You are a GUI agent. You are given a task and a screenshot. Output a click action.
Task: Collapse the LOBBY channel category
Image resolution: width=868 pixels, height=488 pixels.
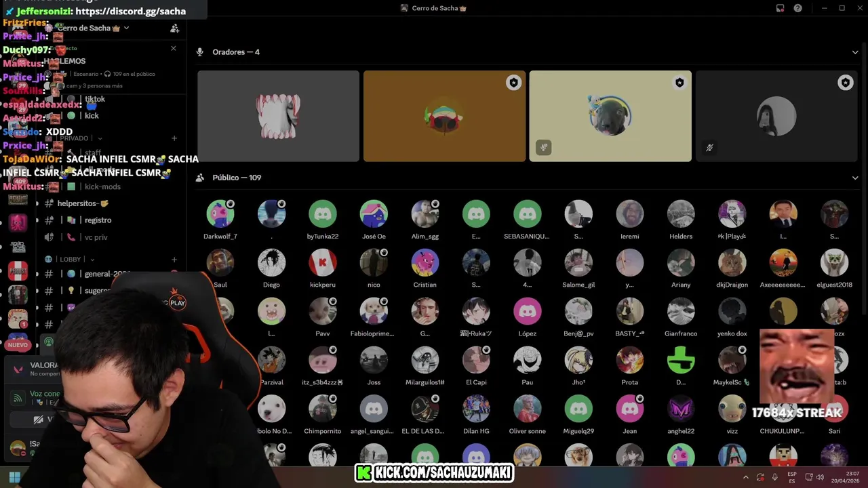(70, 259)
